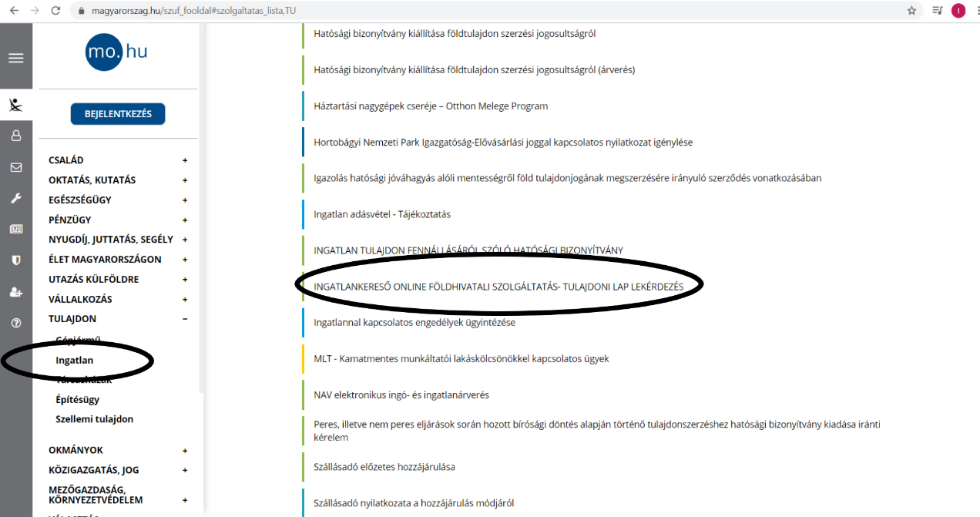This screenshot has width=980, height=517.
Task: Select Ingatlan under TULAJDON
Action: click(x=75, y=360)
